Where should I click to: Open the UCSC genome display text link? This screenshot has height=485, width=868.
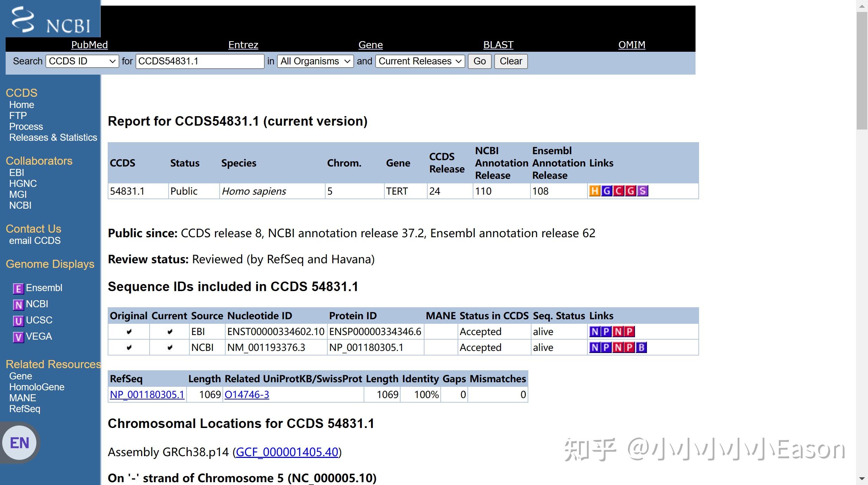point(39,320)
